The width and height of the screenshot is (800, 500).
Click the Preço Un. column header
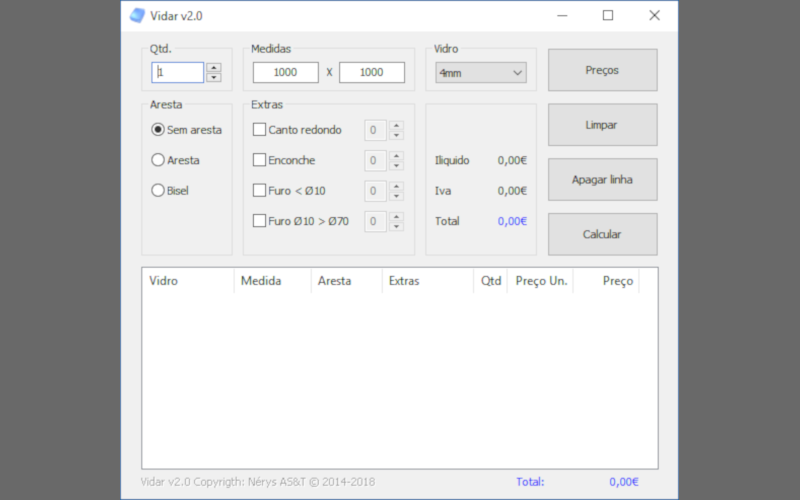coord(541,281)
